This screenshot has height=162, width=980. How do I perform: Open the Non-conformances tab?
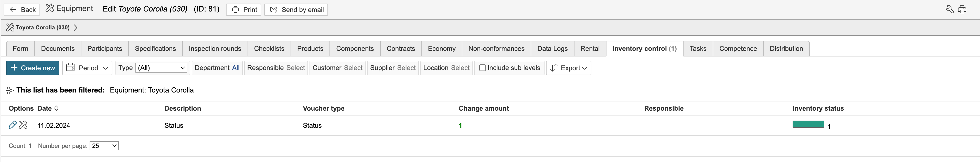tap(496, 49)
